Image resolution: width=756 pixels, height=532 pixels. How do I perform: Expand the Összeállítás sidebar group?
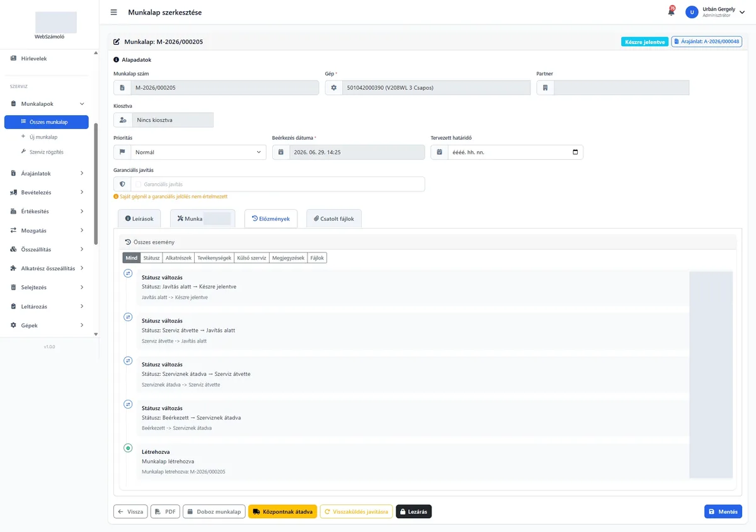click(82, 249)
